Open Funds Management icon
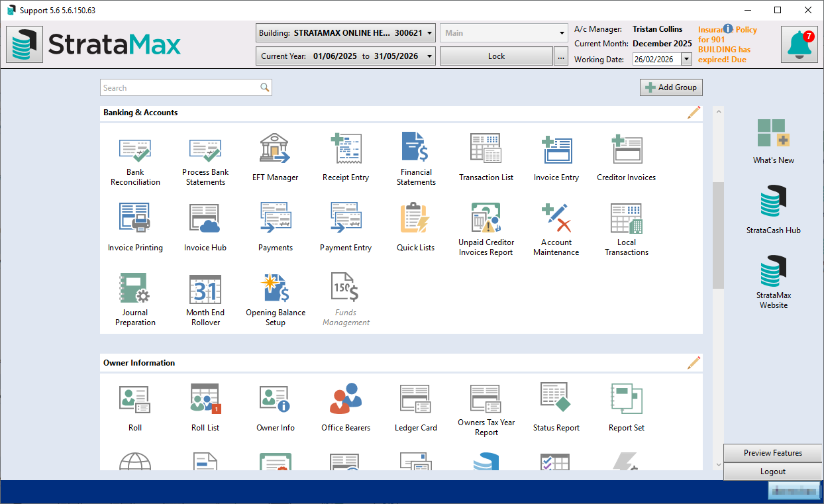Image resolution: width=824 pixels, height=504 pixels. pyautogui.click(x=346, y=289)
